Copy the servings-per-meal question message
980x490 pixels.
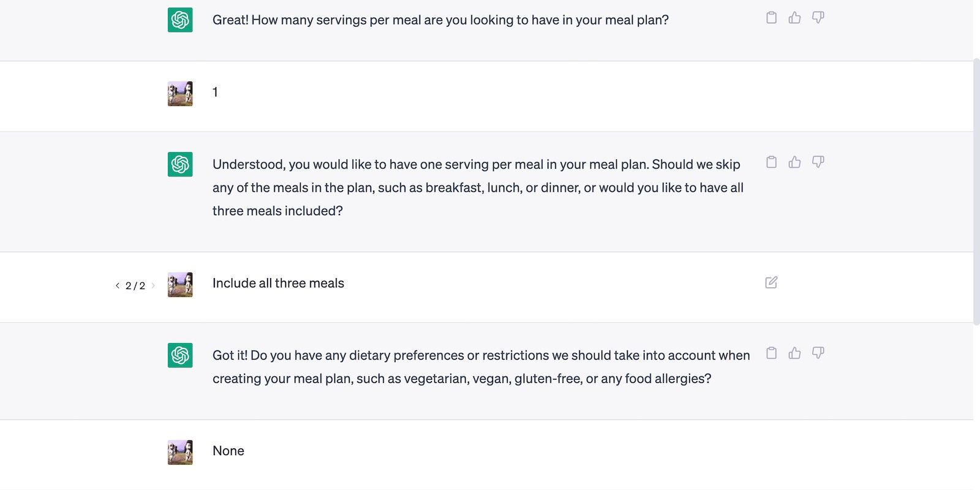771,18
